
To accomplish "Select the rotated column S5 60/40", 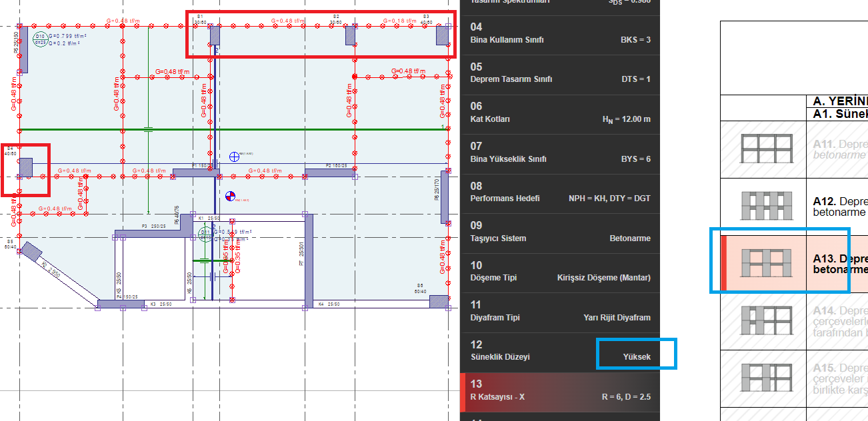I will [31, 251].
